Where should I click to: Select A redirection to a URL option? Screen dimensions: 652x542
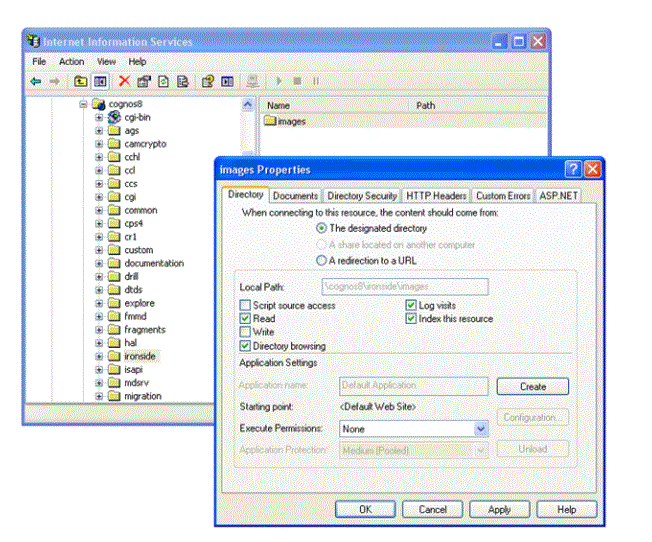(x=321, y=260)
